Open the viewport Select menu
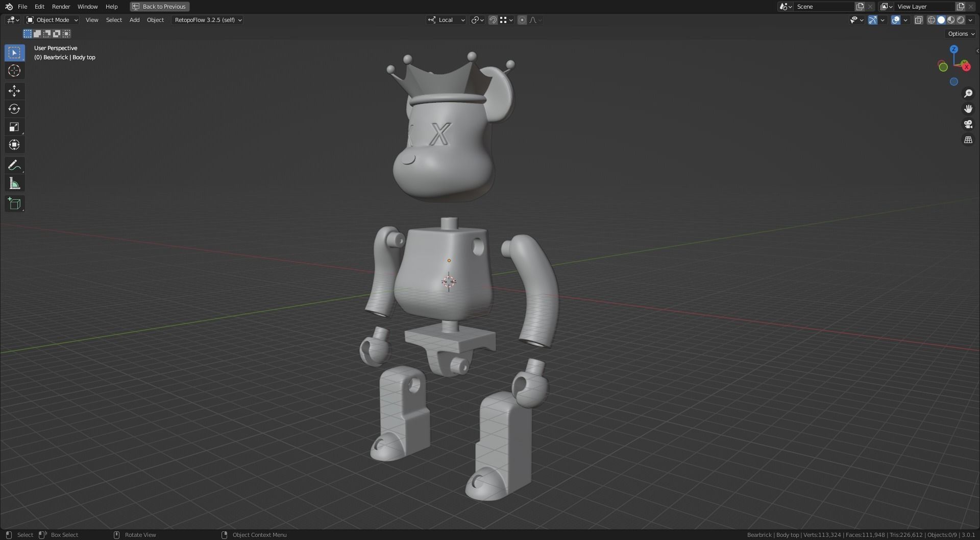The height and width of the screenshot is (540, 980). pos(114,20)
